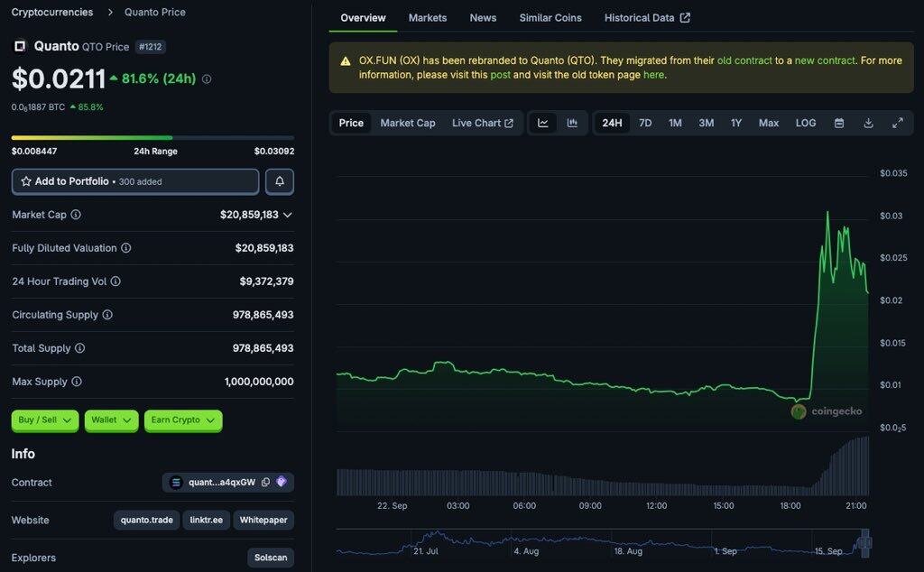Open the quanto.trade website link
This screenshot has width=924, height=572.
click(x=147, y=520)
